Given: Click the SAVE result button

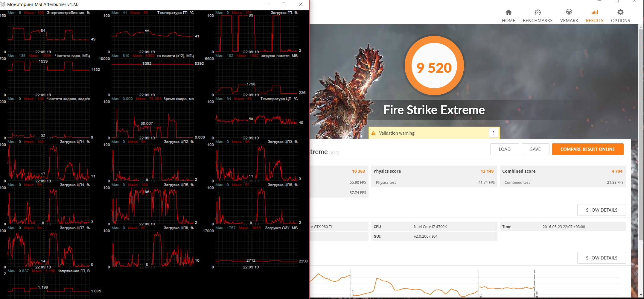Looking at the screenshot, I should coord(535,149).
